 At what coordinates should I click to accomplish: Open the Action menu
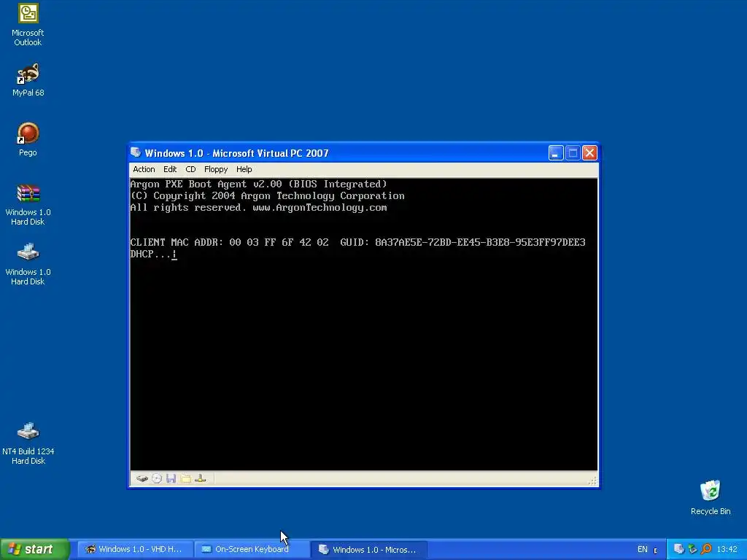pos(144,169)
